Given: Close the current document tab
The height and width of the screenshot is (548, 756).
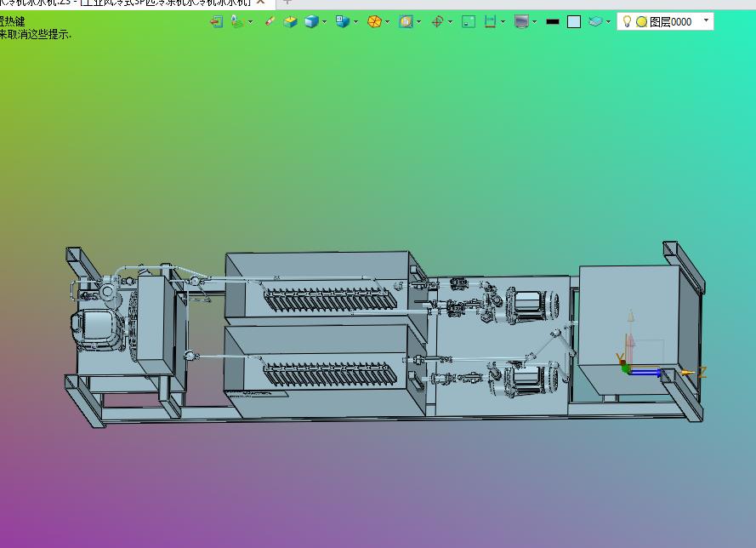Looking at the screenshot, I should (x=260, y=3).
